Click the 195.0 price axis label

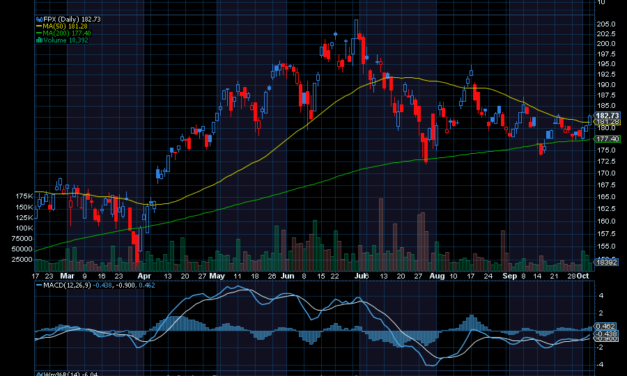point(606,64)
